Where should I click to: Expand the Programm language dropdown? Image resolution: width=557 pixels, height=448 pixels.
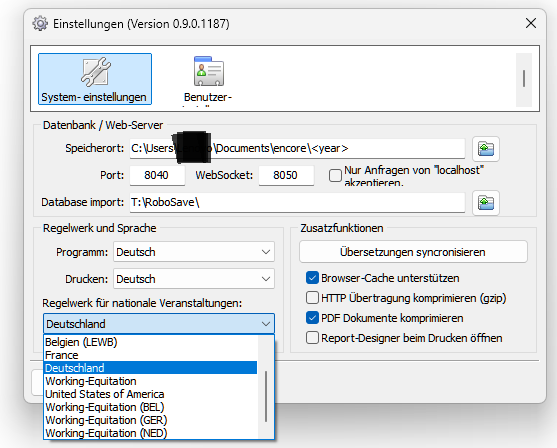(x=194, y=252)
